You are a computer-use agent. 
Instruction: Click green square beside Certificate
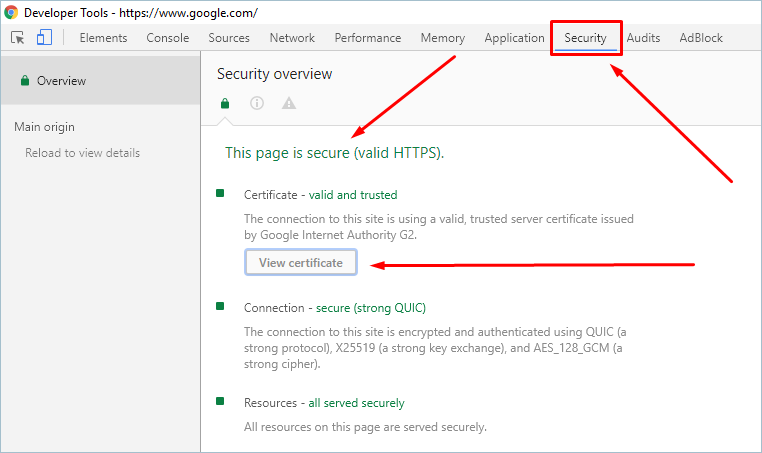[220, 193]
